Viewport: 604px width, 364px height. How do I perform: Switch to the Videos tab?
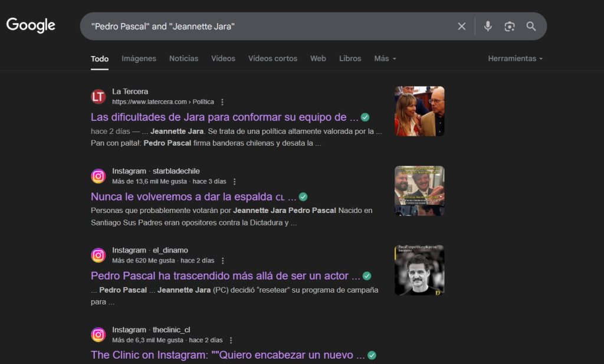tap(223, 58)
